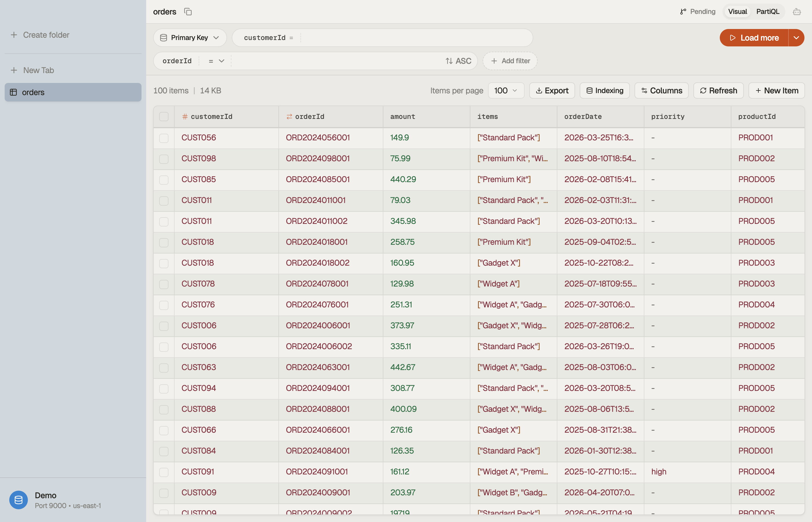The image size is (812, 522).
Task: Open the Items per page 100 dropdown
Action: pyautogui.click(x=506, y=90)
